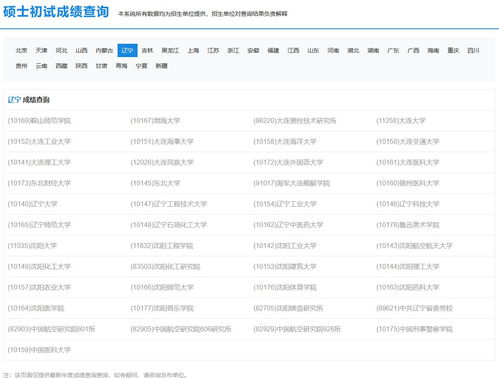499x378 pixels.
Task: Open the (10153)沈阳建筑大学 link
Action: [x=285, y=266]
